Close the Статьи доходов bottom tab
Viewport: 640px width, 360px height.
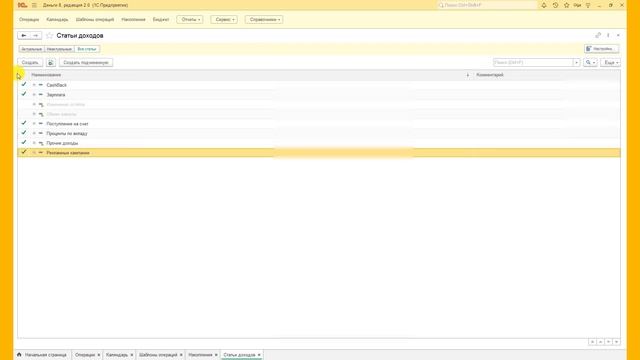[x=259, y=355]
